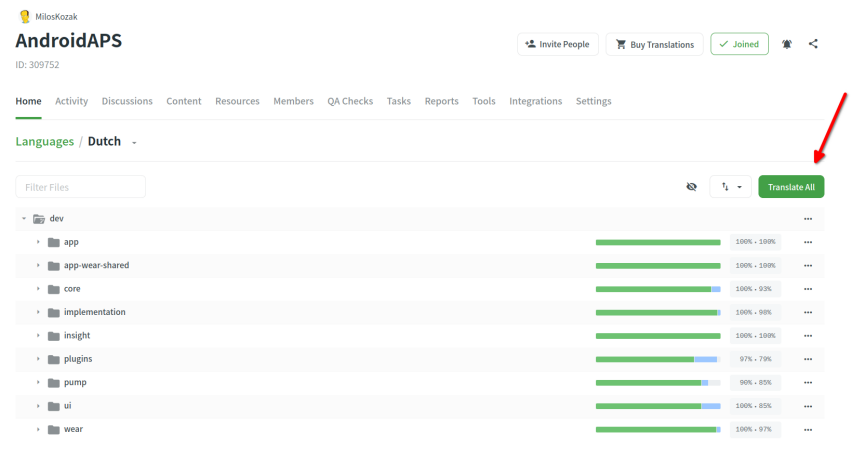Image resolution: width=852 pixels, height=460 pixels.
Task: Open the Languages breadcrumb link
Action: tap(45, 141)
